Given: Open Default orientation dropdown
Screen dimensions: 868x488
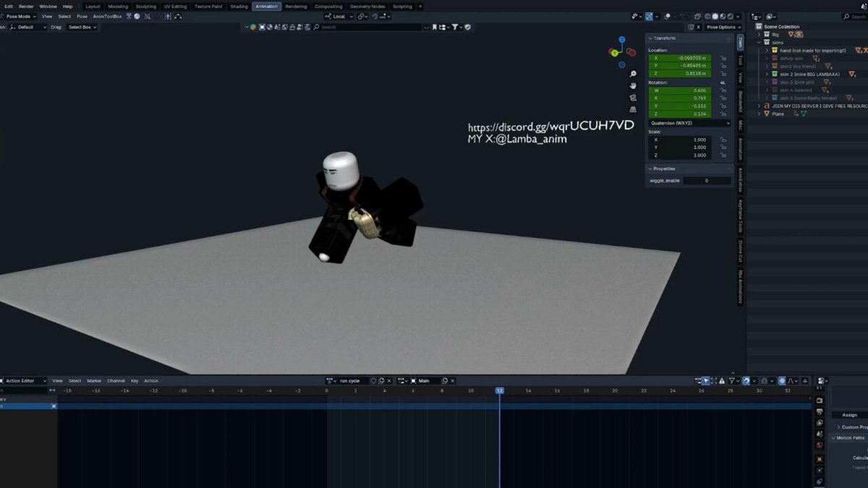Looking at the screenshot, I should [29, 27].
